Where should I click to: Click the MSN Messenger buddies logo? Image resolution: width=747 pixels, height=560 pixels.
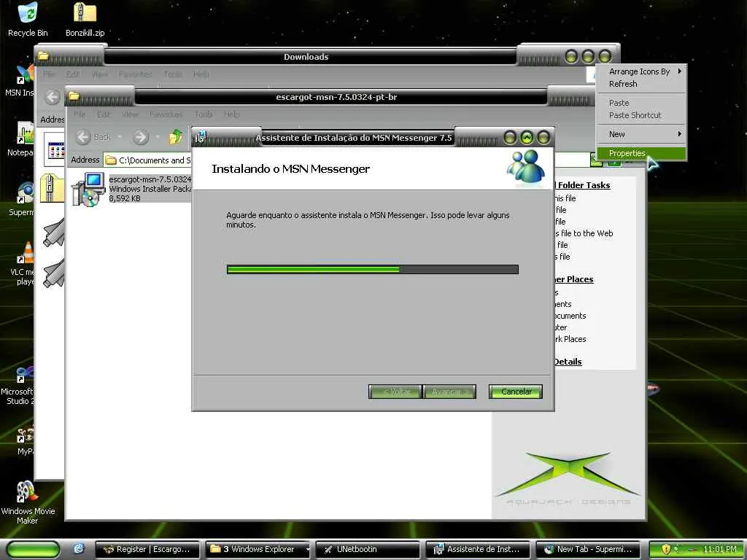(526, 167)
